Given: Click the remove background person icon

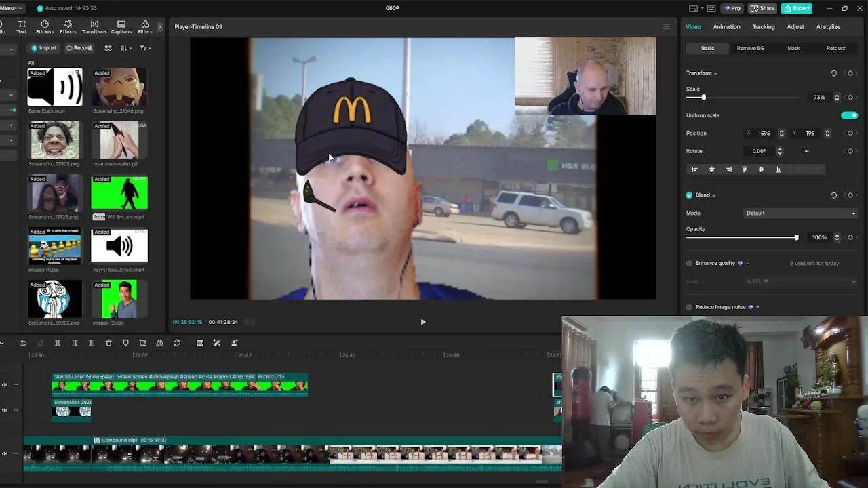Looking at the screenshot, I should 235,343.
